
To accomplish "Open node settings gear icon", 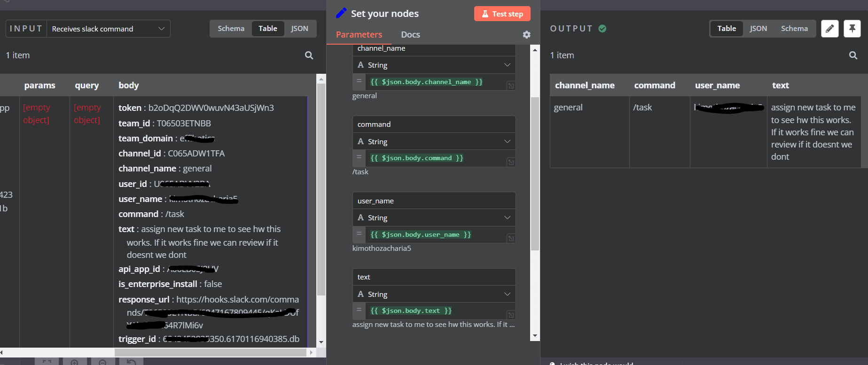I will pyautogui.click(x=526, y=34).
